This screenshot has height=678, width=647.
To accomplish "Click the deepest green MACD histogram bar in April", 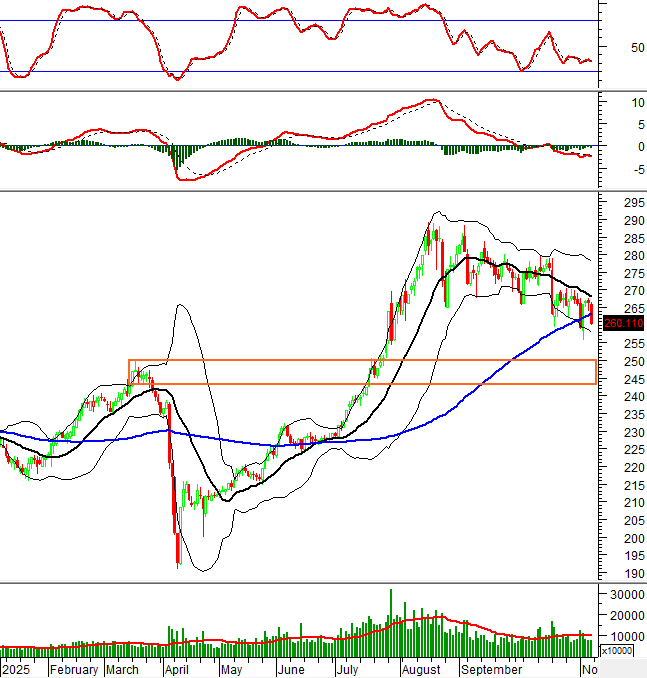I will [174, 160].
